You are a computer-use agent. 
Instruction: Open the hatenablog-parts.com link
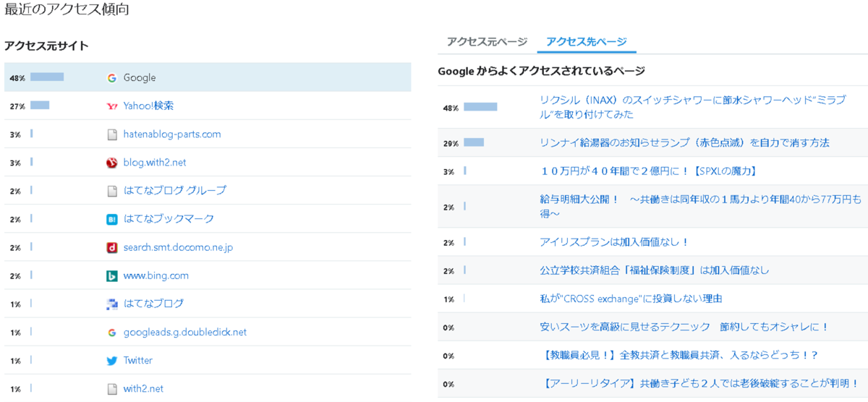click(172, 134)
